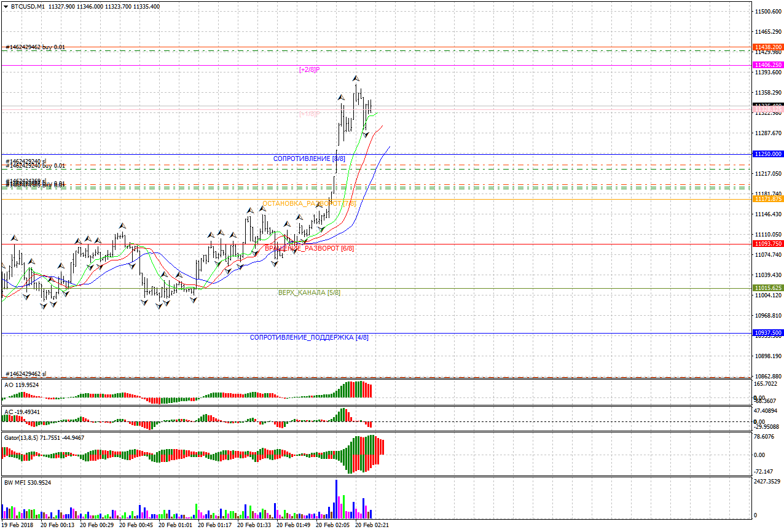Click the СОПРОТИВЛЕНИЕ_ПОДДЕРЖКА [4/8] label
The height and width of the screenshot is (532, 784).
pos(309,337)
